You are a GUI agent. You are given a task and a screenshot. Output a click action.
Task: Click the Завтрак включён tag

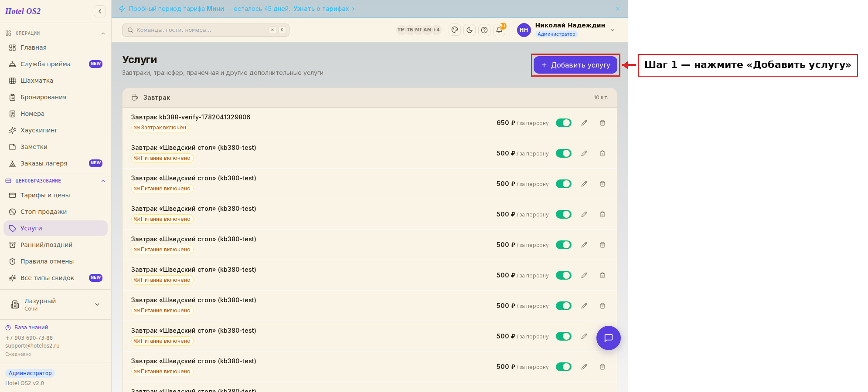coord(160,128)
